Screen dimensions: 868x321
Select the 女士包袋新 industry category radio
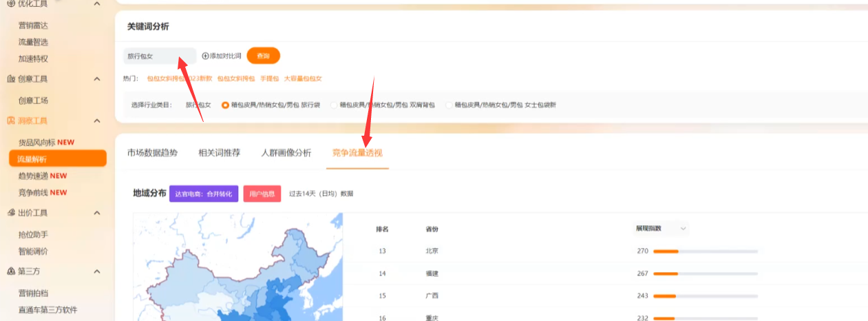click(449, 105)
